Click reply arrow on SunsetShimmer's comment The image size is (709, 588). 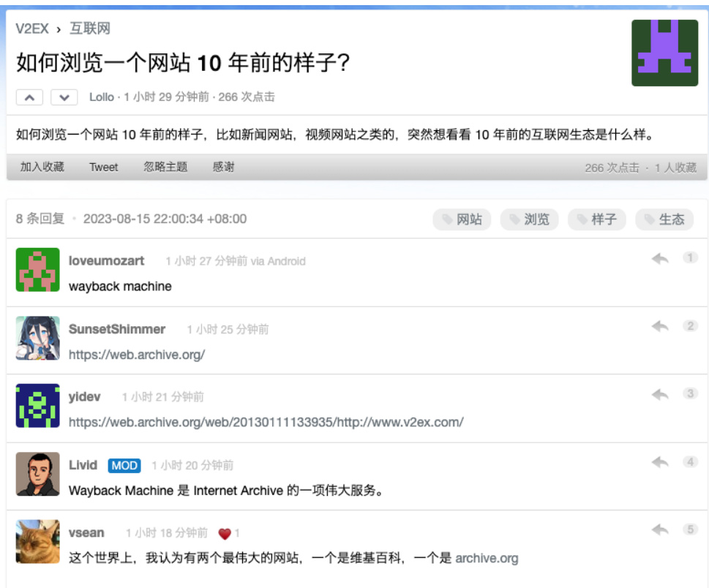click(660, 326)
